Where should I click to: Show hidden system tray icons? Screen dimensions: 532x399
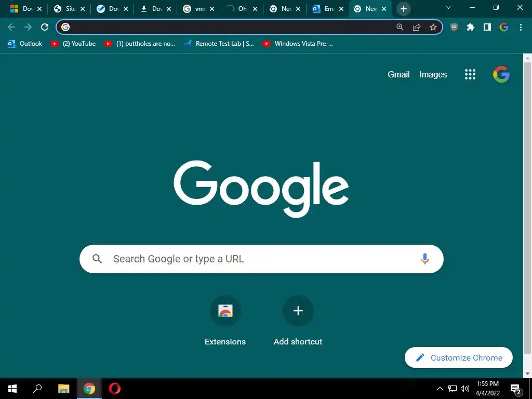coord(440,389)
